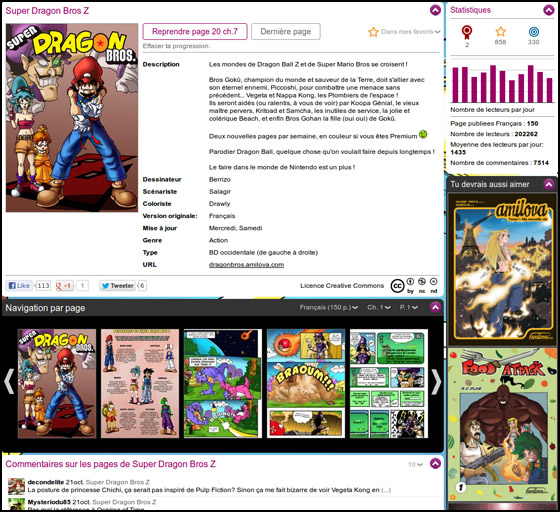
Task: Click the green smiley emoticon in description
Action: pos(423,135)
